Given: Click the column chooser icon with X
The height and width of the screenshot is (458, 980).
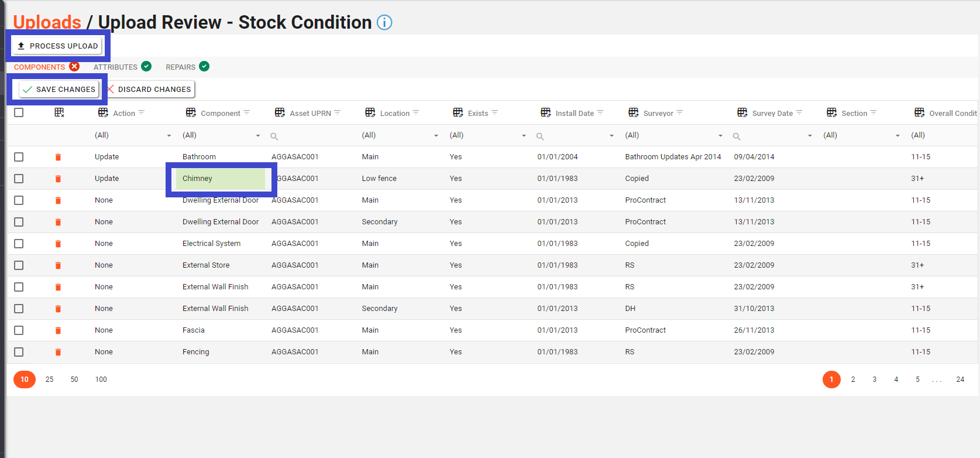Looking at the screenshot, I should pos(59,112).
